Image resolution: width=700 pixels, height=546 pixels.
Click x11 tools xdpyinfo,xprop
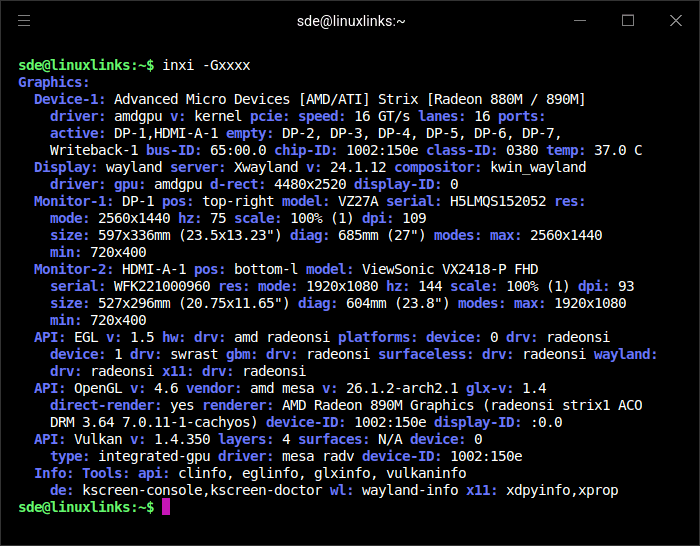click(562, 491)
